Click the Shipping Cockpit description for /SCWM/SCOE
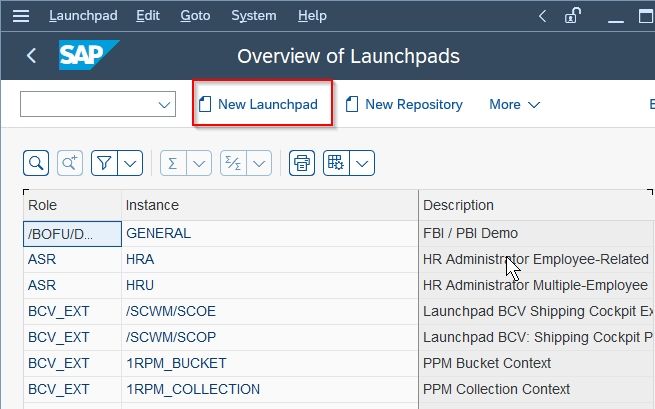The height and width of the screenshot is (409, 655). [537, 311]
